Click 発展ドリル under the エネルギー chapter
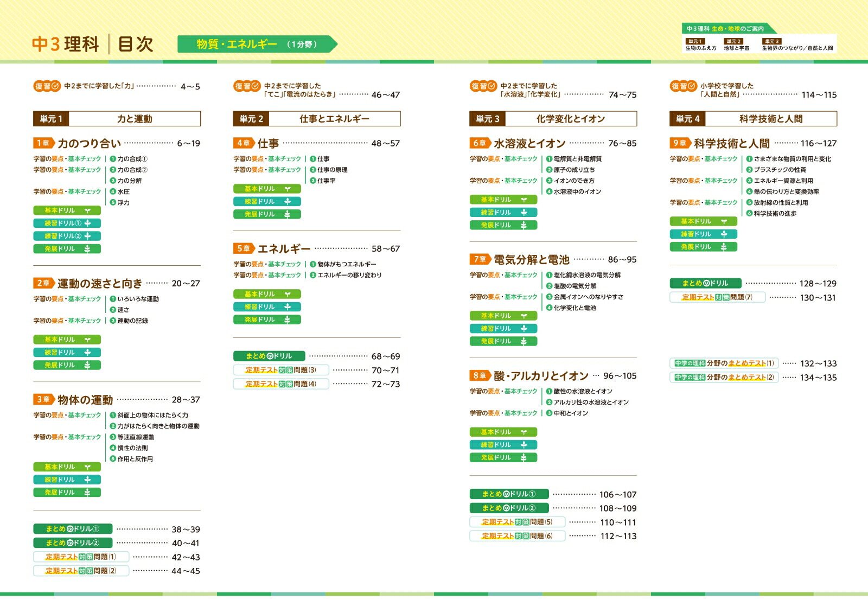868x613 pixels. tap(267, 320)
